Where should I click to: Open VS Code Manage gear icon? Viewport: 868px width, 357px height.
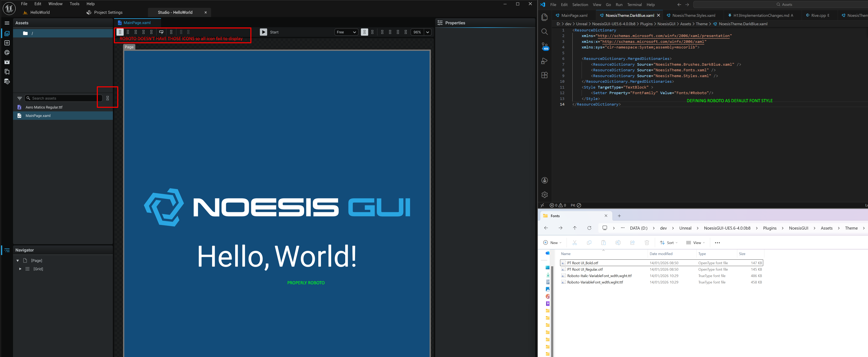point(544,195)
